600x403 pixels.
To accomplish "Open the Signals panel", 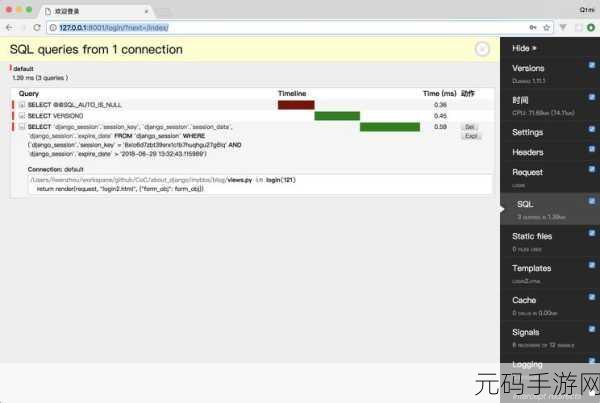I will [525, 332].
